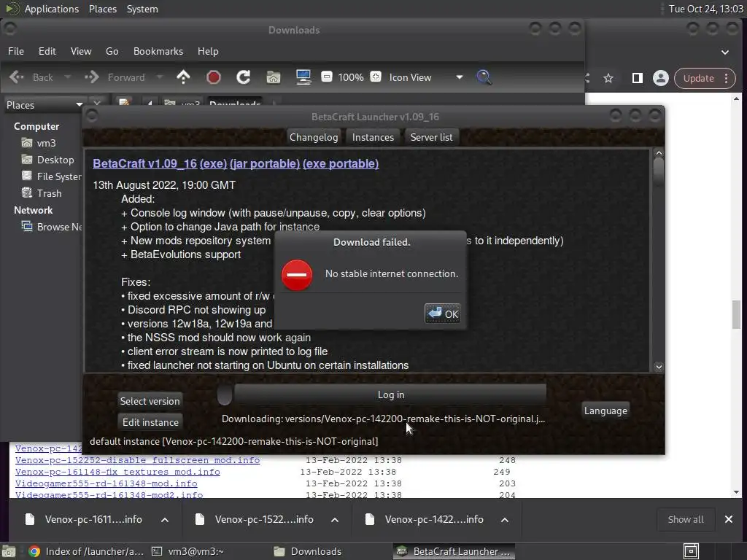Open the (exe portable) link
747x560 pixels.
(x=341, y=163)
